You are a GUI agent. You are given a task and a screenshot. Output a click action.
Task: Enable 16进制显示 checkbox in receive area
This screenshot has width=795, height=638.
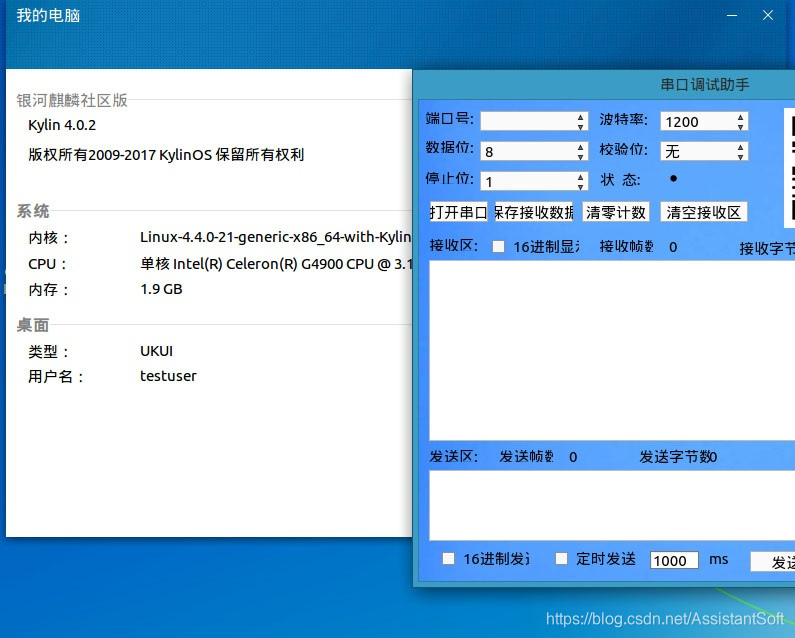498,246
